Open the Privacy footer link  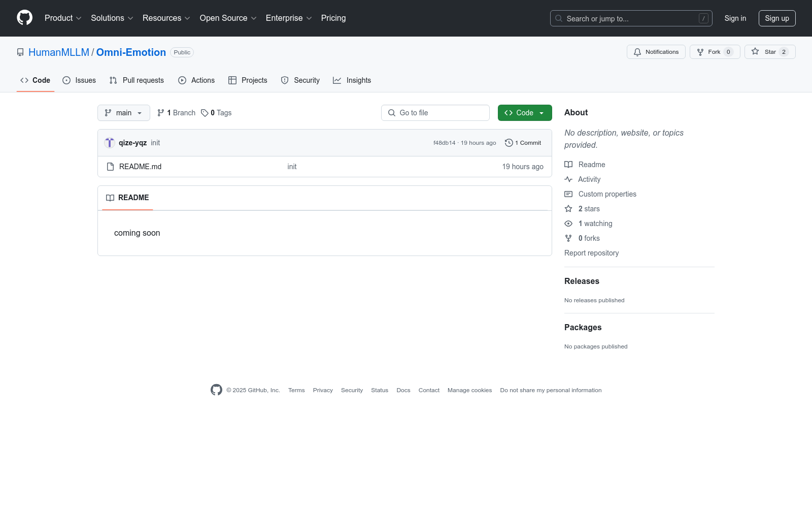click(x=323, y=390)
